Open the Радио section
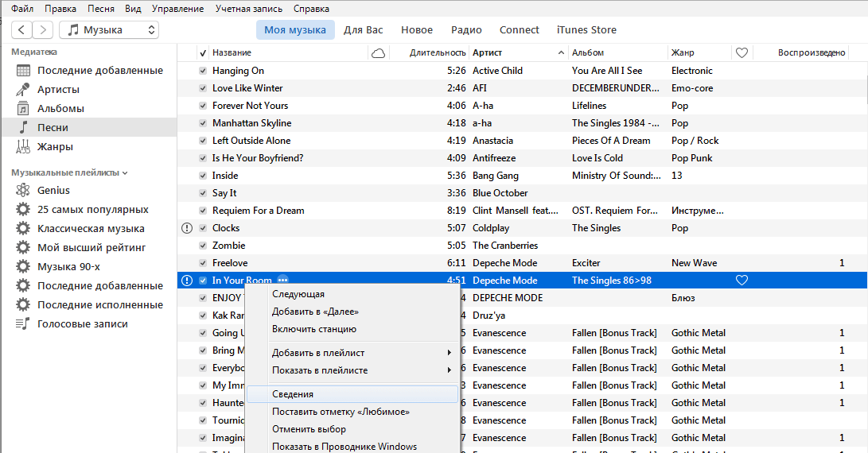 466,30
